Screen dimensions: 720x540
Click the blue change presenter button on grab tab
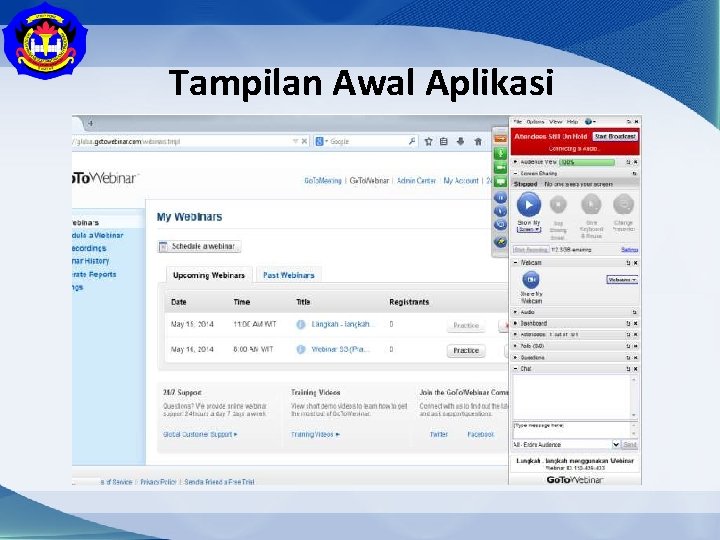500,225
